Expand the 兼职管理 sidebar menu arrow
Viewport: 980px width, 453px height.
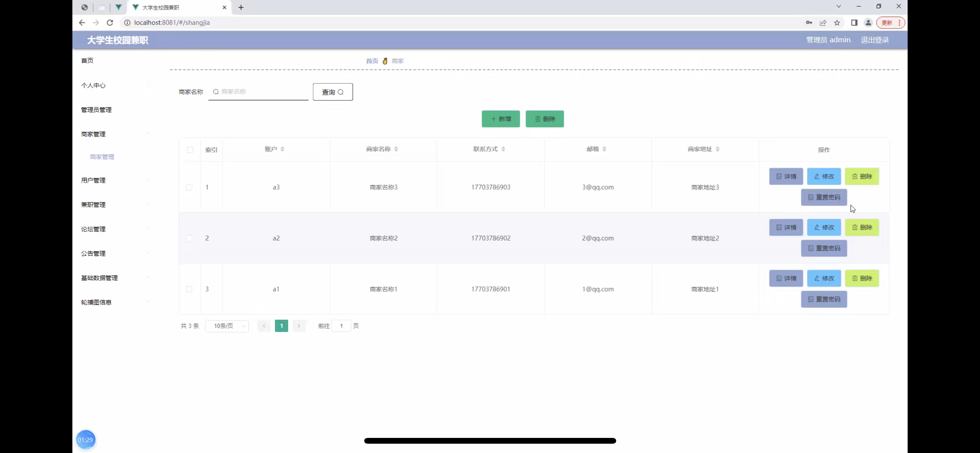[x=148, y=204]
